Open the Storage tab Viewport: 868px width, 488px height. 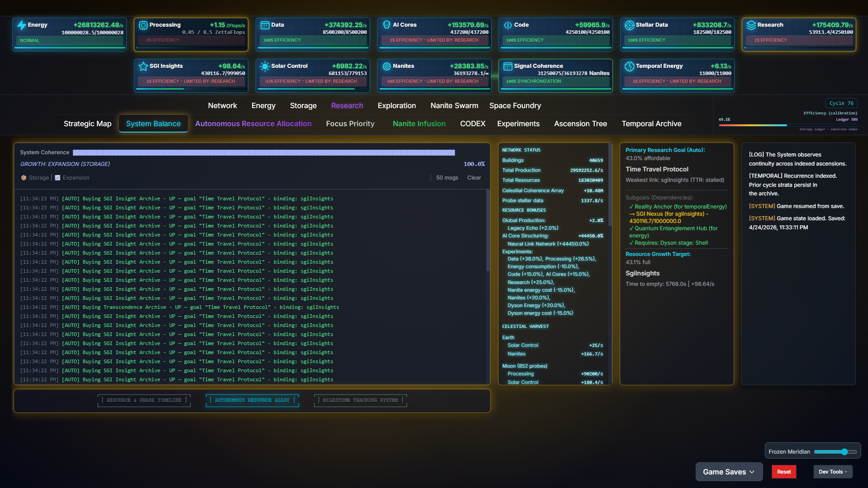[x=303, y=105]
